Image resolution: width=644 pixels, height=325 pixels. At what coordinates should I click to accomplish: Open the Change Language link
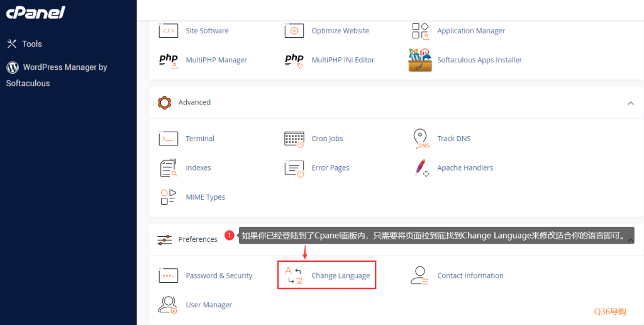coord(340,276)
